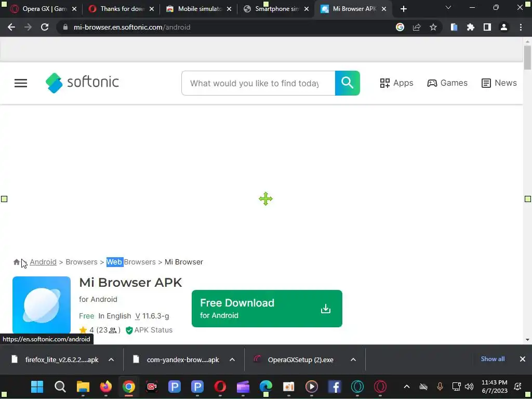This screenshot has height=399, width=532.
Task: Bookmark this page with the star icon
Action: 433,27
